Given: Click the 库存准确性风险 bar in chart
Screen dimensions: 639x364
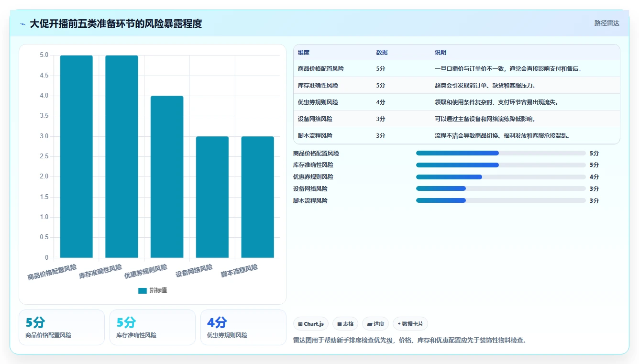Looking at the screenshot, I should [121, 156].
